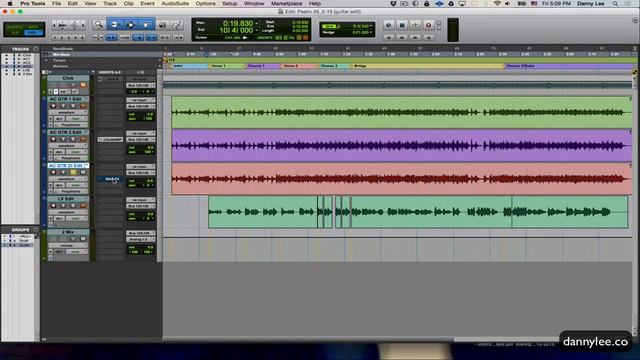Click the Record transport button

click(x=429, y=25)
